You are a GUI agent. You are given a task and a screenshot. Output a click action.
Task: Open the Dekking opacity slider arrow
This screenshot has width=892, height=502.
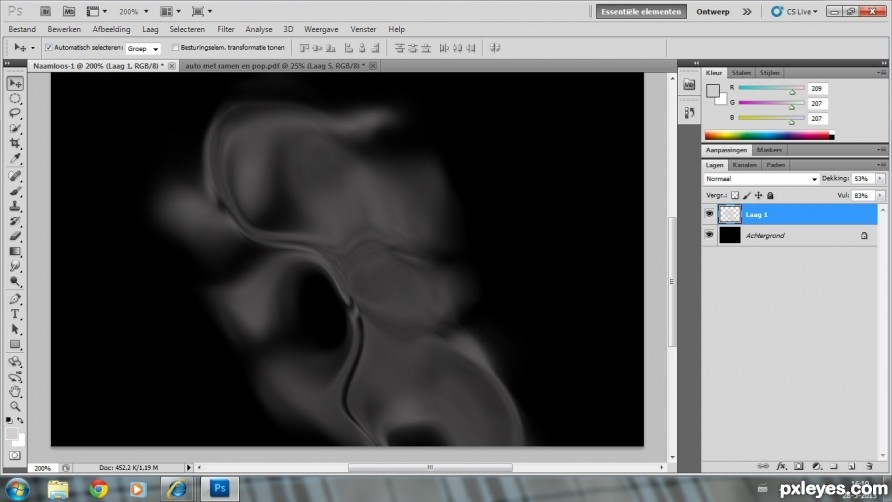click(880, 179)
